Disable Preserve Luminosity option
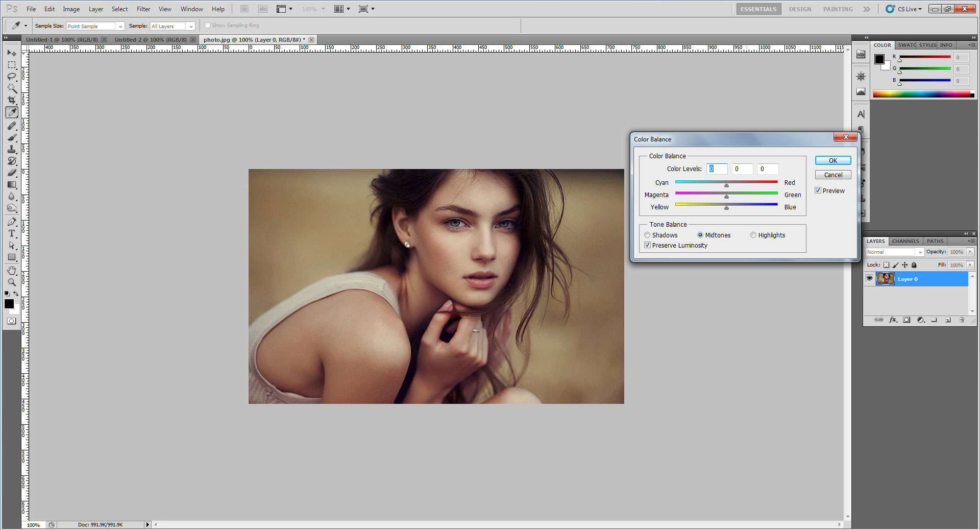This screenshot has height=530, width=980. (647, 245)
